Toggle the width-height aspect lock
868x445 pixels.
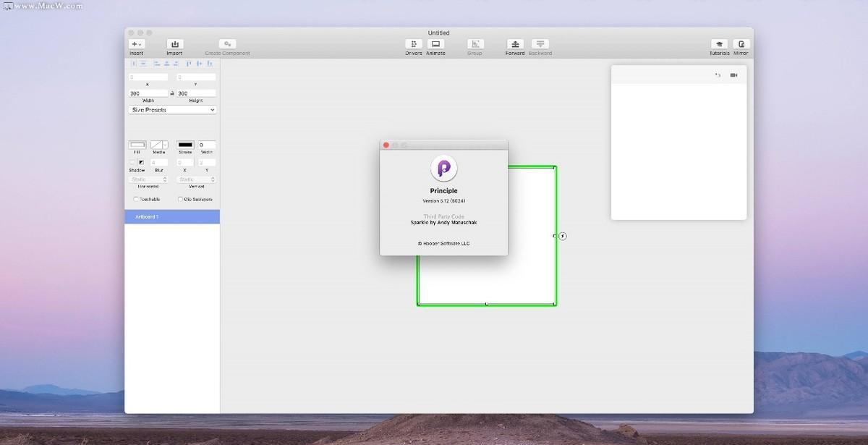[172, 93]
